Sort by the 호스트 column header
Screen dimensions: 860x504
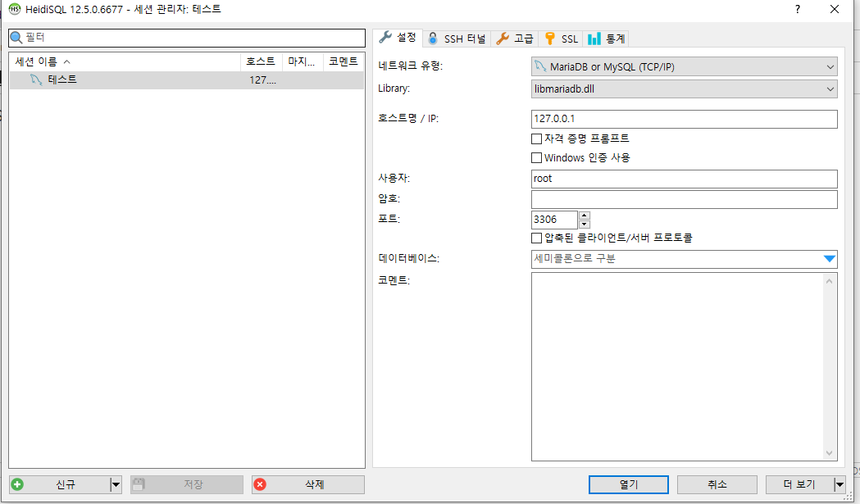[x=261, y=62]
